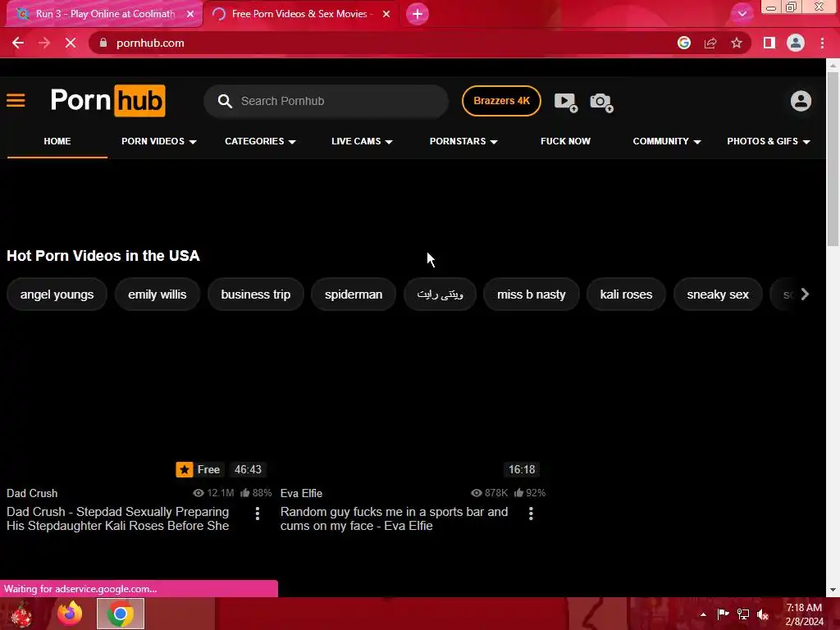Open the Start menu ornament icon
This screenshot has width=840, height=630.
[x=21, y=614]
